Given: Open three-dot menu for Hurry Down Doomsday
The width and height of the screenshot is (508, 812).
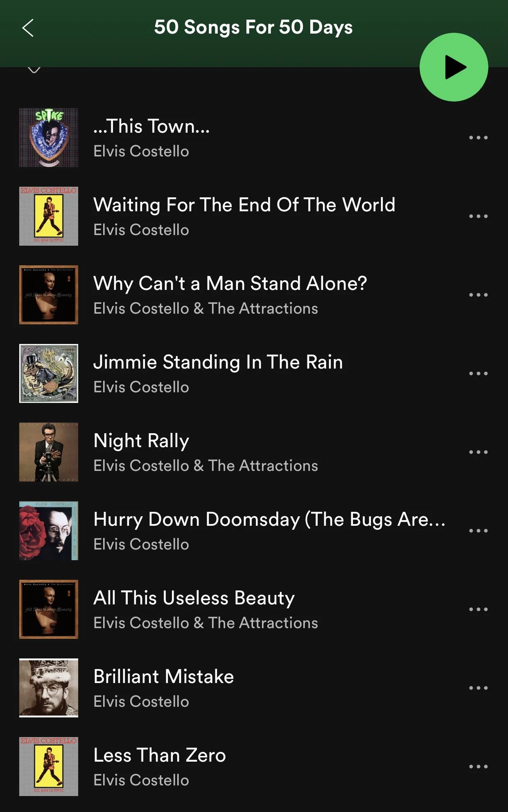Looking at the screenshot, I should (478, 531).
